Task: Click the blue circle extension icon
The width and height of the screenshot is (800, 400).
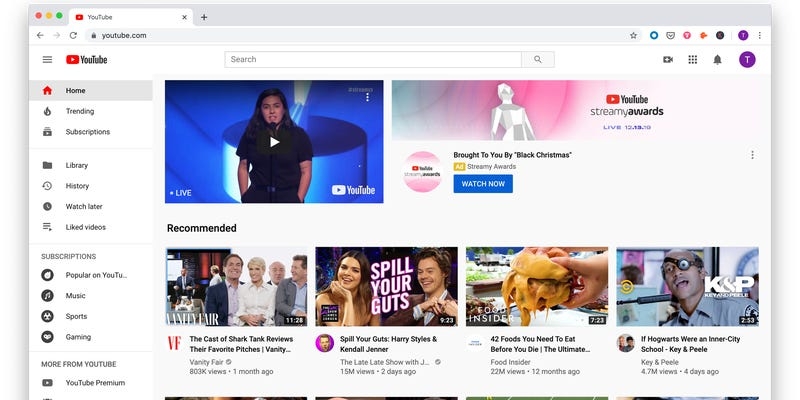Action: 654,35
